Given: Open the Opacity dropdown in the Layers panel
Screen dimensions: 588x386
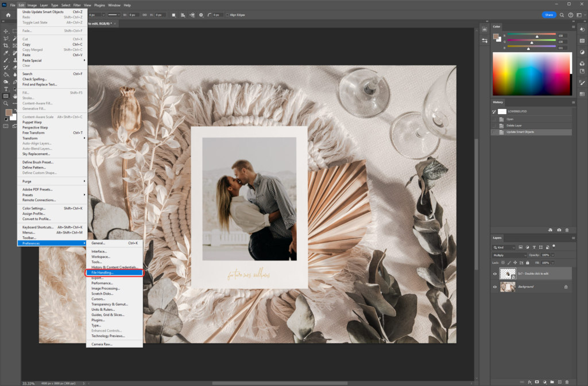Looking at the screenshot, I should pyautogui.click(x=552, y=255).
